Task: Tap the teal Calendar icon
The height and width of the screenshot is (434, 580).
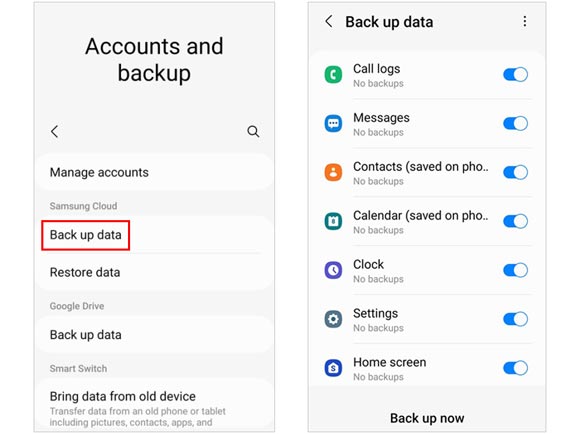Action: [333, 221]
